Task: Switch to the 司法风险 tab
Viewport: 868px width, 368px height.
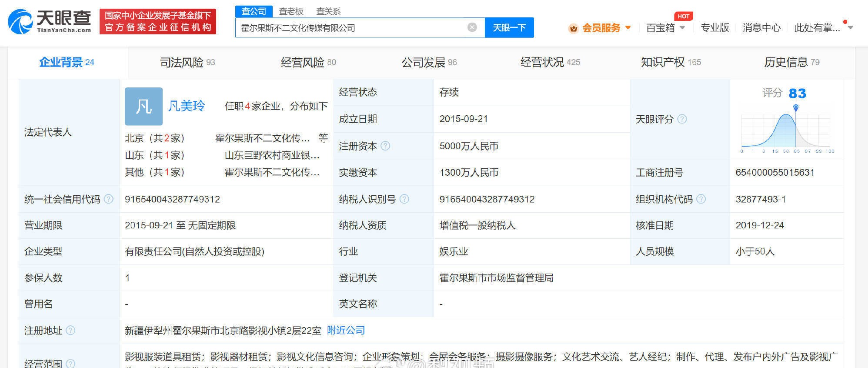Action: (x=187, y=63)
